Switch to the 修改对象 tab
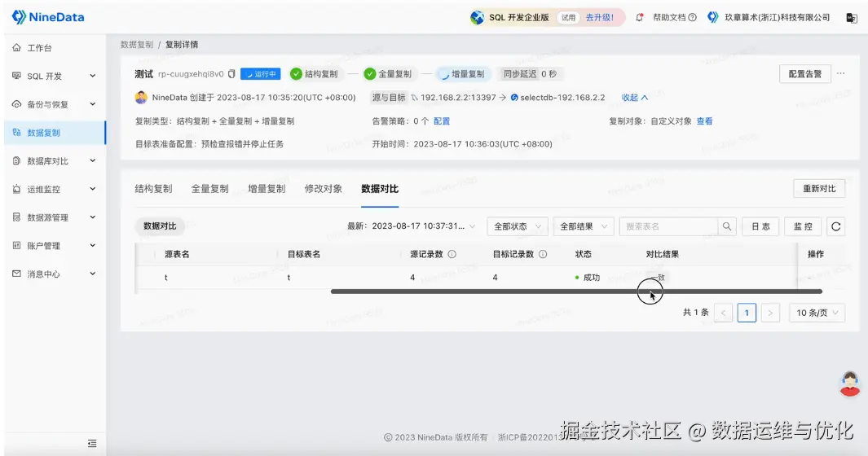868x456 pixels. (324, 189)
